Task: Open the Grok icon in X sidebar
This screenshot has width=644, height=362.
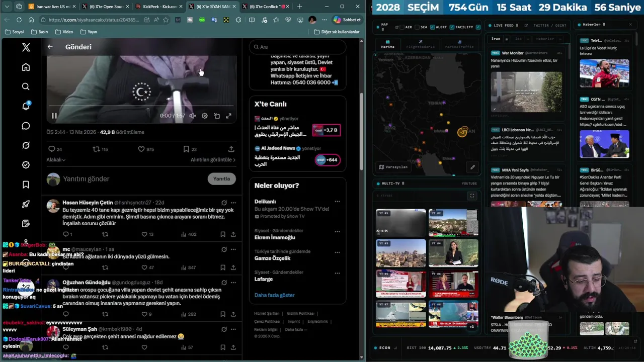Action: 26,145
